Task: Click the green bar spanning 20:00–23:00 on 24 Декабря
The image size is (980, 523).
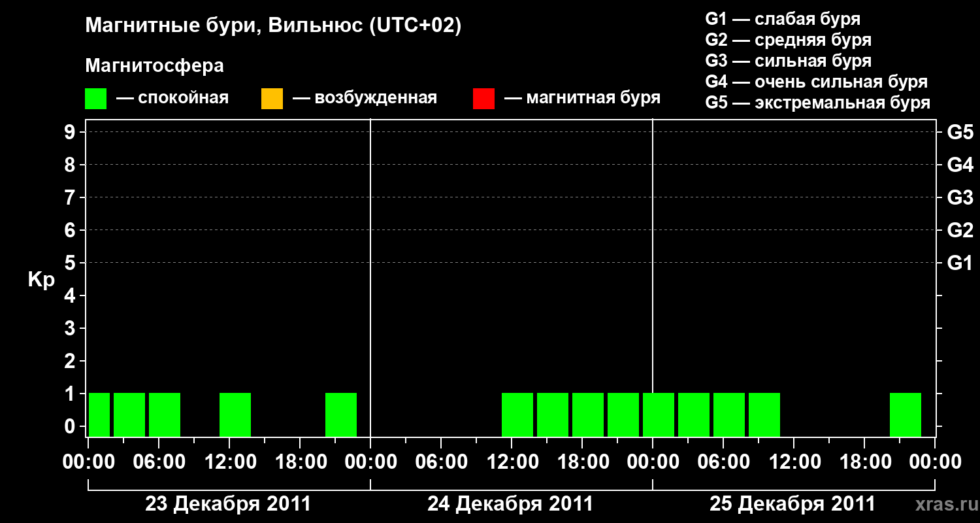Action: [x=623, y=414]
